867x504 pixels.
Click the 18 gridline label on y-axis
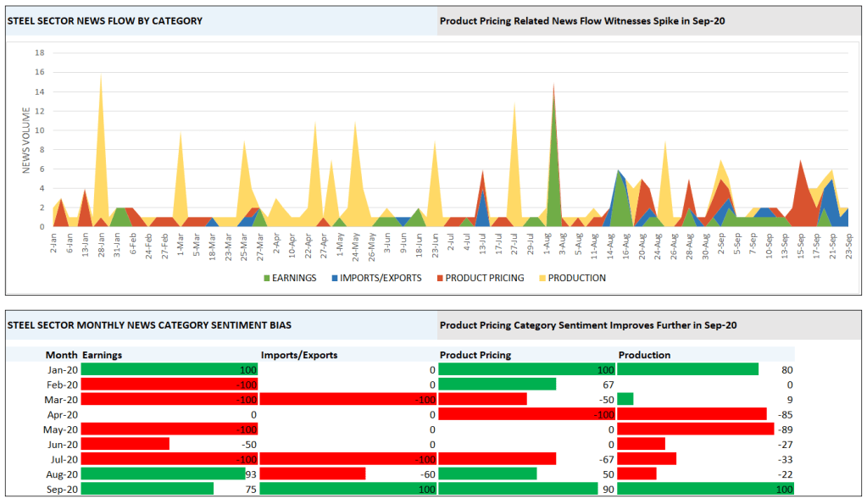pos(40,53)
